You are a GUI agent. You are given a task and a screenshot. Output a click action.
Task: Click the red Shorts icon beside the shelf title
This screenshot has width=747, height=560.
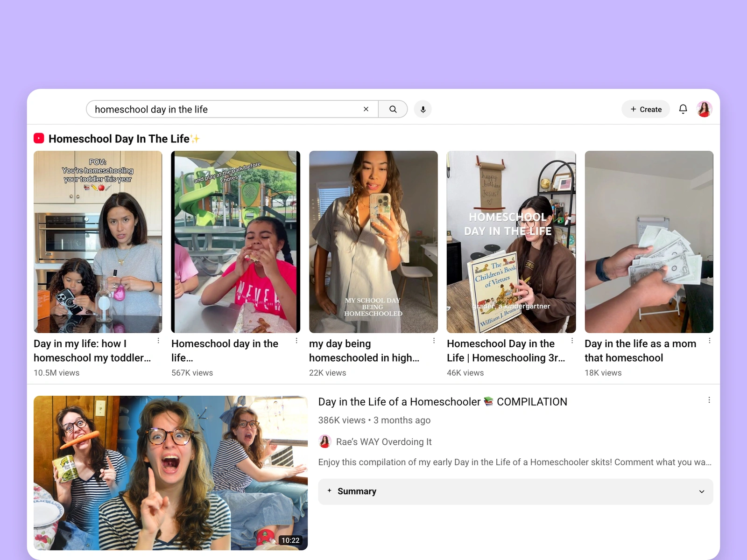coord(39,139)
